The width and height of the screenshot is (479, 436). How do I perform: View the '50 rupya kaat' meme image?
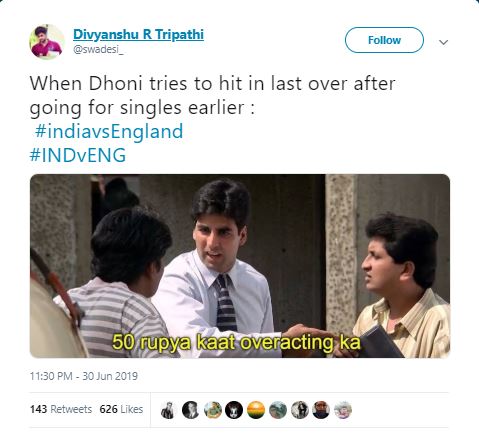tap(240, 266)
